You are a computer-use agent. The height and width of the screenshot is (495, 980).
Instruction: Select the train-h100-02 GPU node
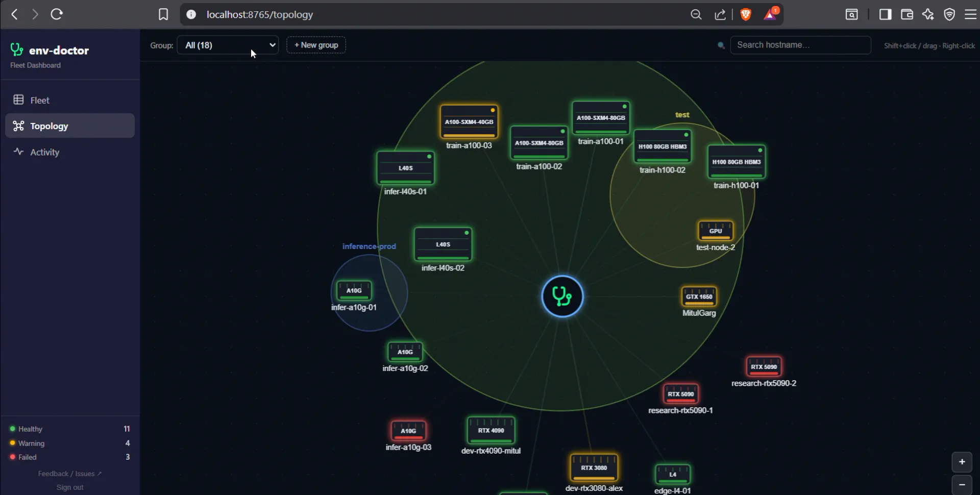click(663, 146)
